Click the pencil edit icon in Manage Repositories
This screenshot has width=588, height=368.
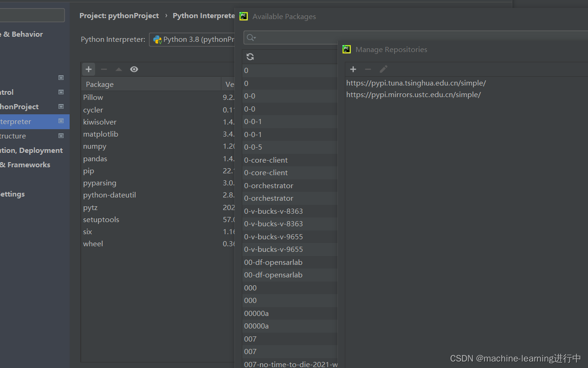[x=383, y=69]
